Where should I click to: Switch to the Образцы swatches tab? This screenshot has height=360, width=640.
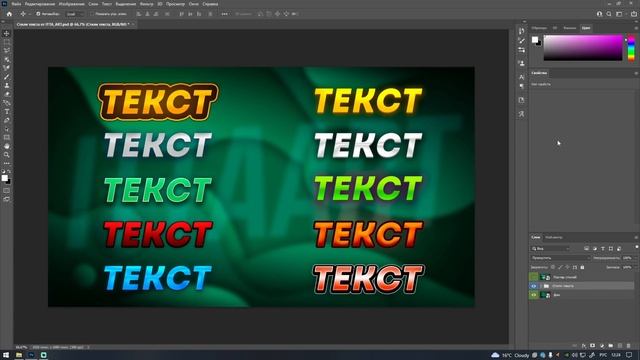pos(539,28)
